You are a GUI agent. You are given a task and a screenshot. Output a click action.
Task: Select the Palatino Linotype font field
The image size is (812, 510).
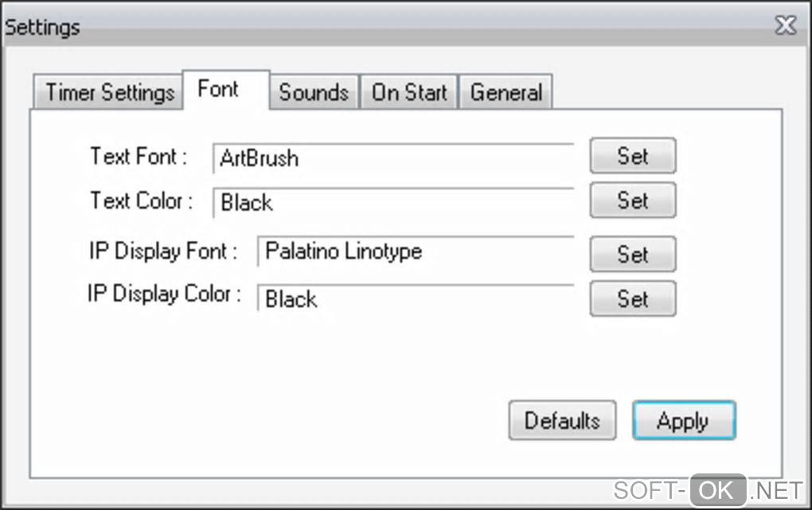pos(416,252)
